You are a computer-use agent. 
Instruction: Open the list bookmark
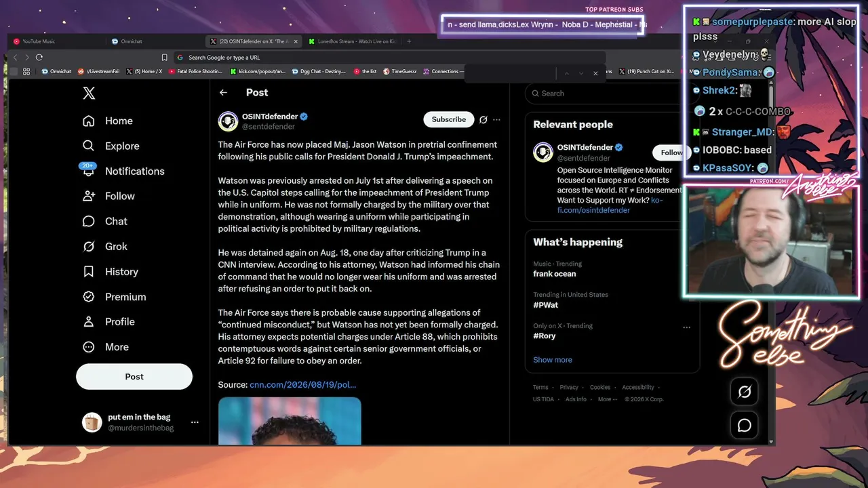pyautogui.click(x=366, y=71)
